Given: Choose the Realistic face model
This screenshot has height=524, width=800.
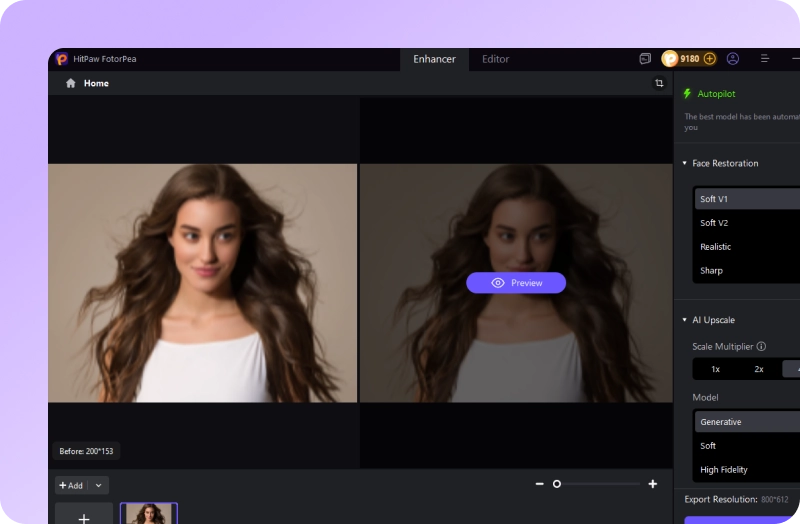Looking at the screenshot, I should coord(747,247).
